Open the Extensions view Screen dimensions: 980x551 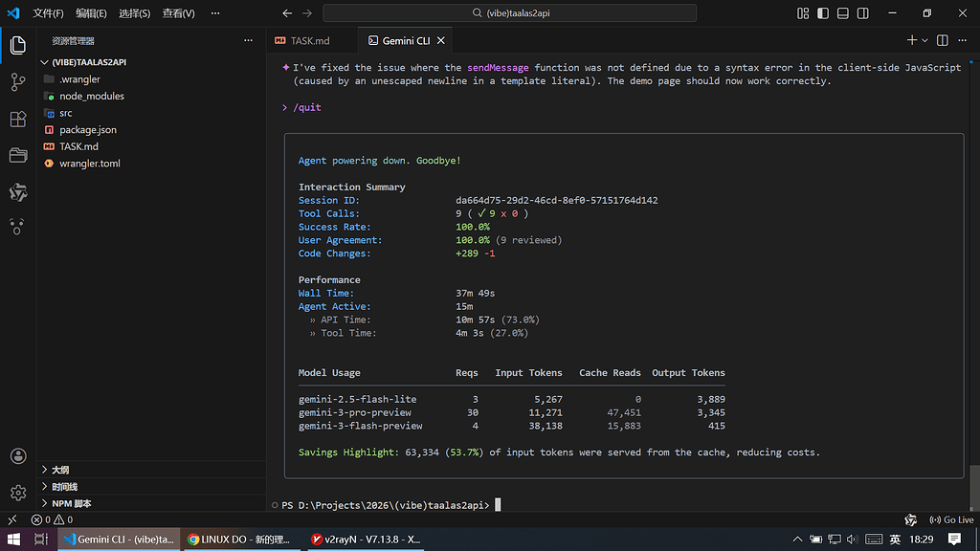pyautogui.click(x=18, y=119)
